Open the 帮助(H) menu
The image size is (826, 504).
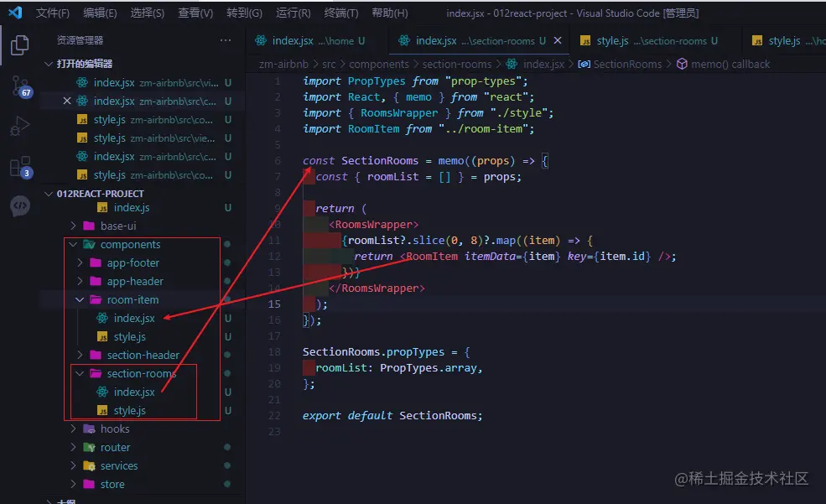(x=389, y=13)
